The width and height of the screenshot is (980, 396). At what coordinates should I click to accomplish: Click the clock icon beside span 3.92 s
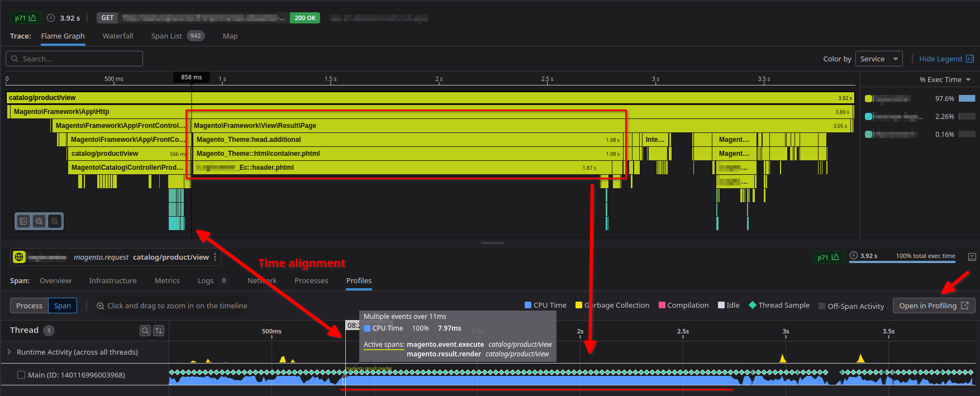coord(854,256)
